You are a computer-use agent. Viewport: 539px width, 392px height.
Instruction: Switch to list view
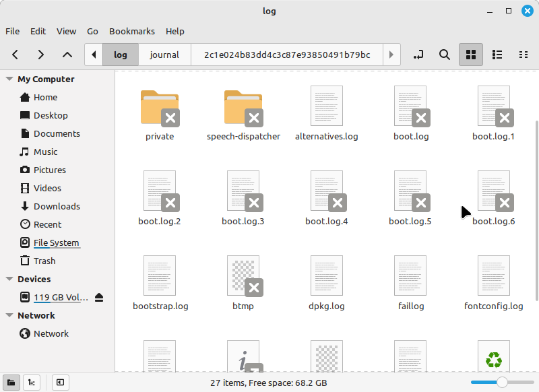pyautogui.click(x=497, y=55)
